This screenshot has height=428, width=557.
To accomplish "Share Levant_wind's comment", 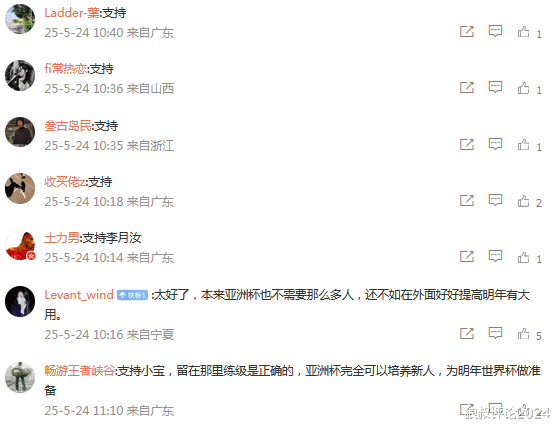I will tap(467, 333).
